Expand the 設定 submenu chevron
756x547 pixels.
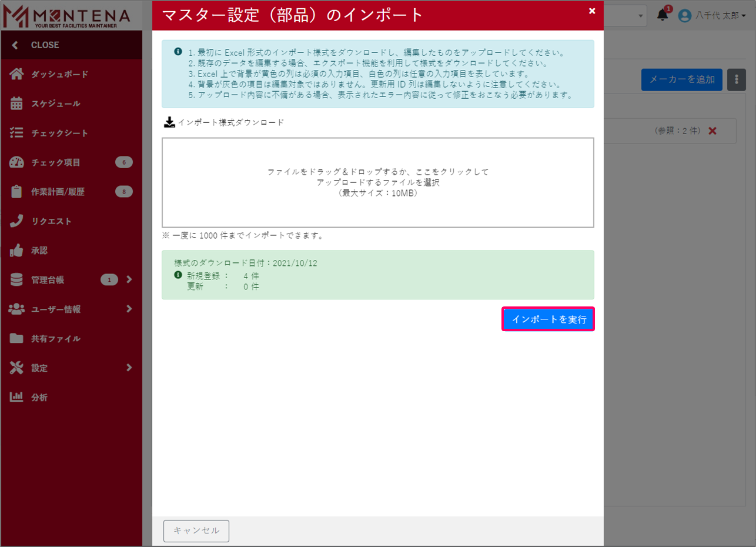pos(129,368)
